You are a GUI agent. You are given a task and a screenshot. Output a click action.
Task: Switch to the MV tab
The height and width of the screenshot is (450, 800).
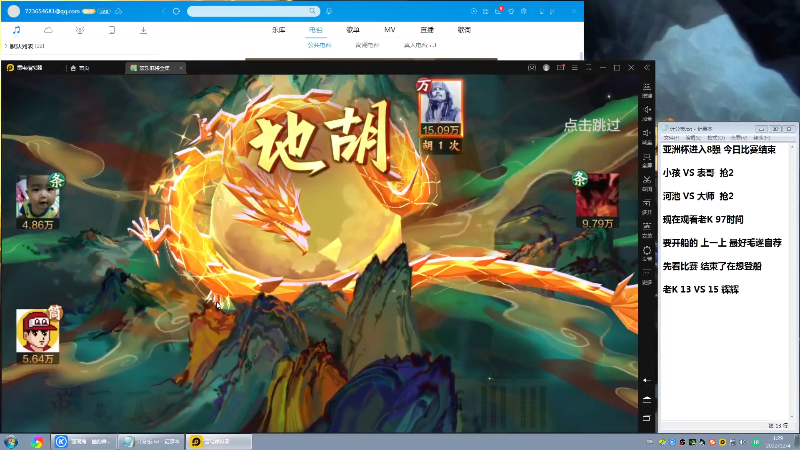[x=390, y=30]
